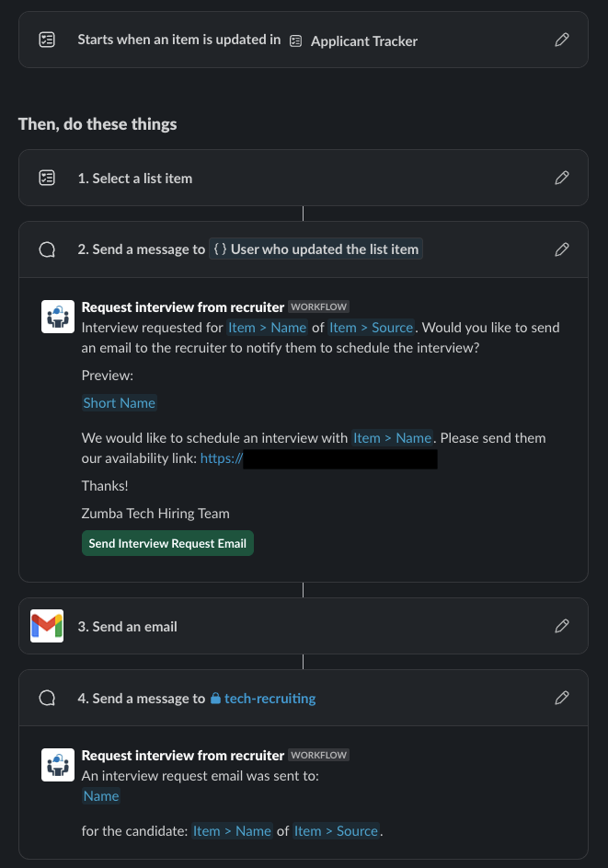Image resolution: width=608 pixels, height=868 pixels.
Task: Click the list icon in the trigger row
Action: (47, 40)
